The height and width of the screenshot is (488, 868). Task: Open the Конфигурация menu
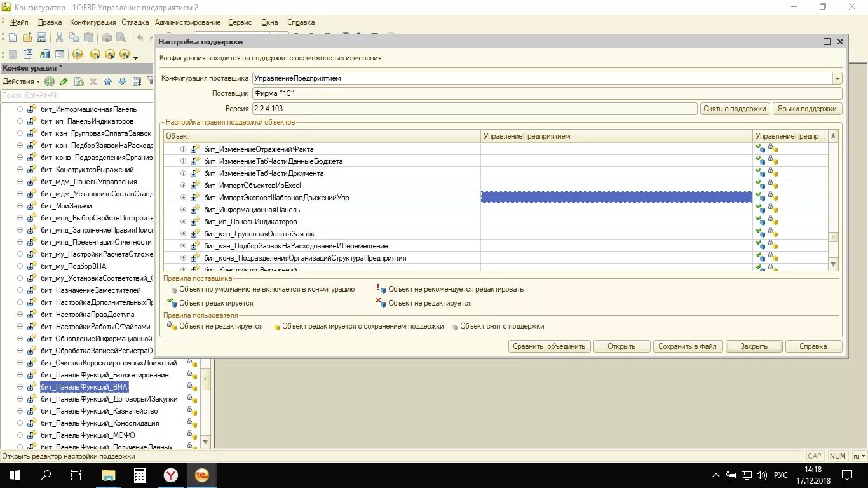[93, 22]
